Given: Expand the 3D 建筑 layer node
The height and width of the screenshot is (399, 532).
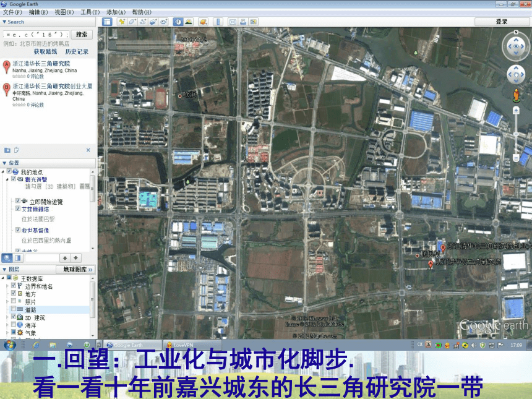Looking at the screenshot, I should (x=7, y=317).
